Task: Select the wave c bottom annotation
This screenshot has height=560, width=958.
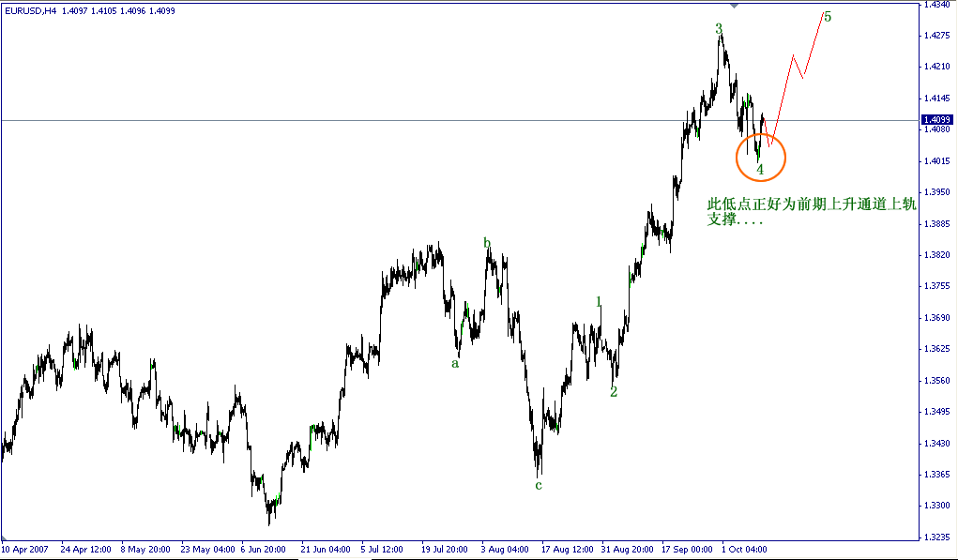Action: [x=538, y=487]
